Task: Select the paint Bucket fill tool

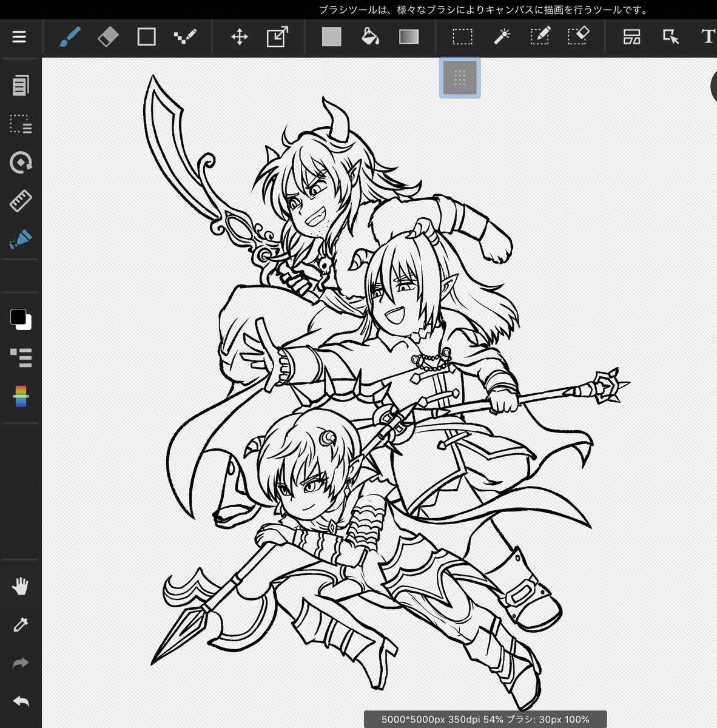Action: click(x=370, y=37)
